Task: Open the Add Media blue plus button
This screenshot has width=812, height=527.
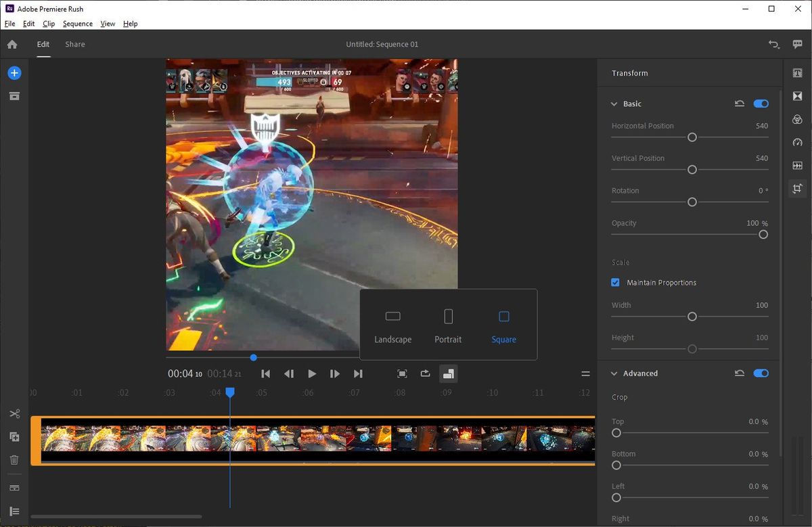Action: click(x=14, y=72)
